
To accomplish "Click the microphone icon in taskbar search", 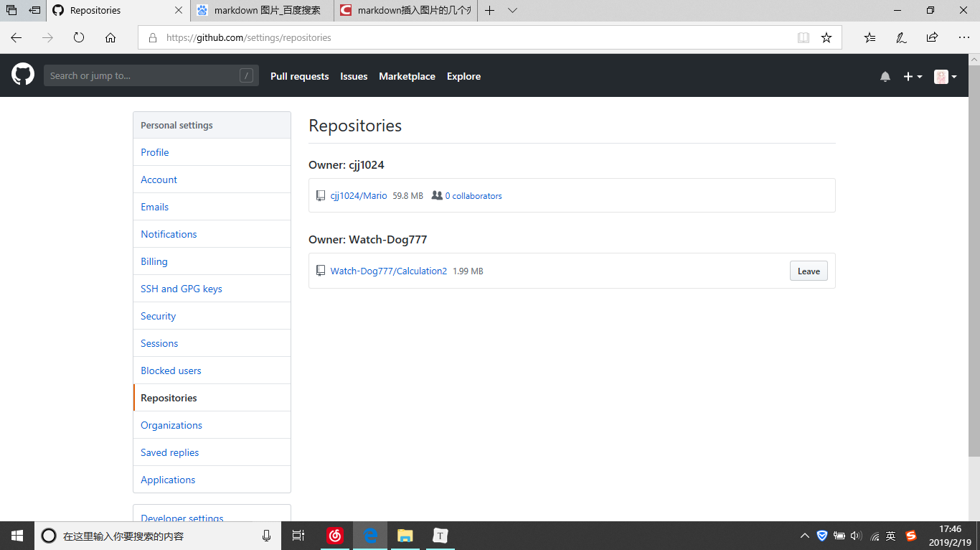I will [266, 536].
